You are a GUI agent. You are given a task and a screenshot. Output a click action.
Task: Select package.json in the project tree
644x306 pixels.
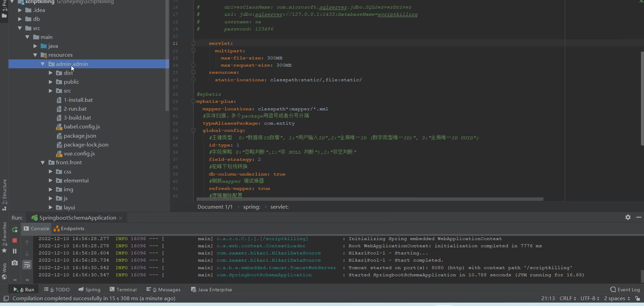pos(80,136)
